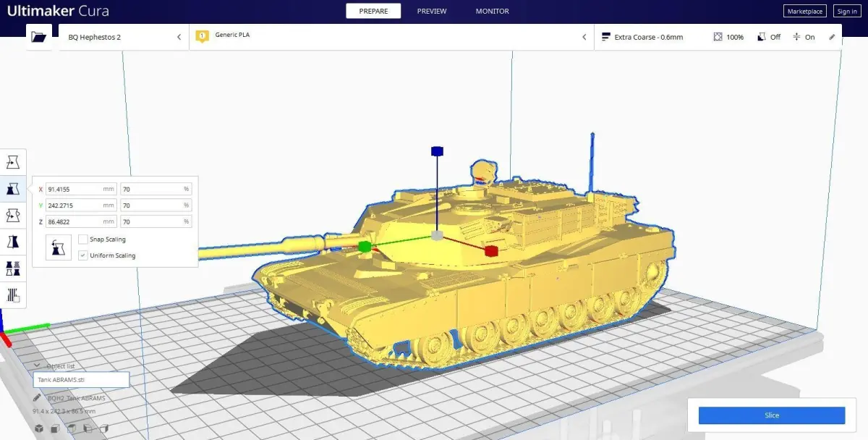Click the X scale percent field
The image size is (868, 440).
point(156,189)
